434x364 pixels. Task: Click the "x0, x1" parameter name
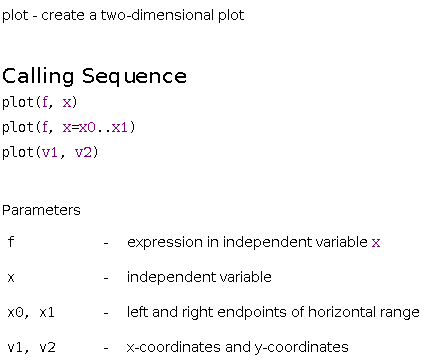31,313
